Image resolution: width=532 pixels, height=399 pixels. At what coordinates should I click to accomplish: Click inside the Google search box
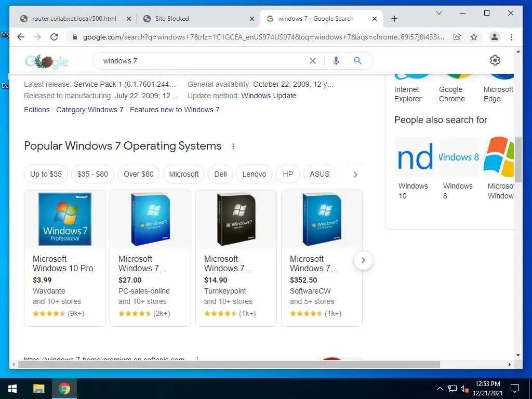[x=204, y=61]
